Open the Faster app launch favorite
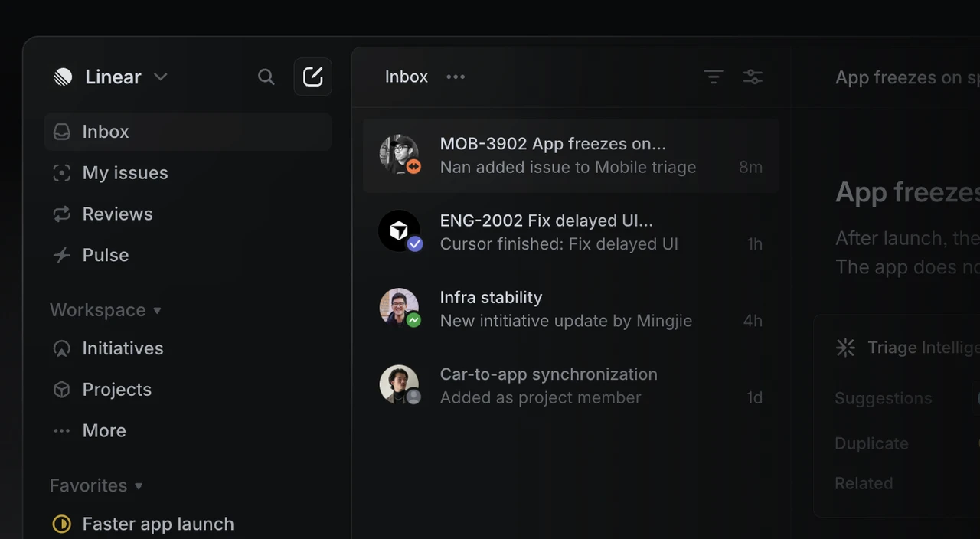The width and height of the screenshot is (980, 539). tap(158, 524)
